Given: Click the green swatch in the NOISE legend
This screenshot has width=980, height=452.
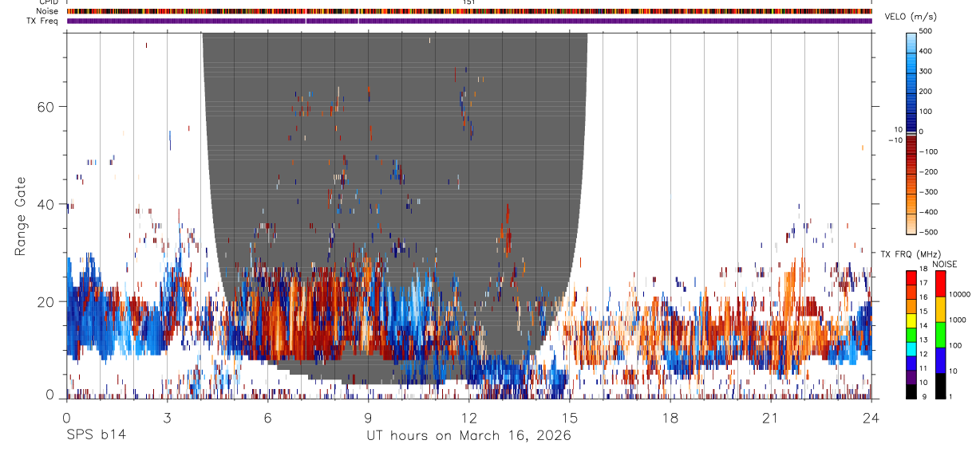Looking at the screenshot, I should click(939, 334).
